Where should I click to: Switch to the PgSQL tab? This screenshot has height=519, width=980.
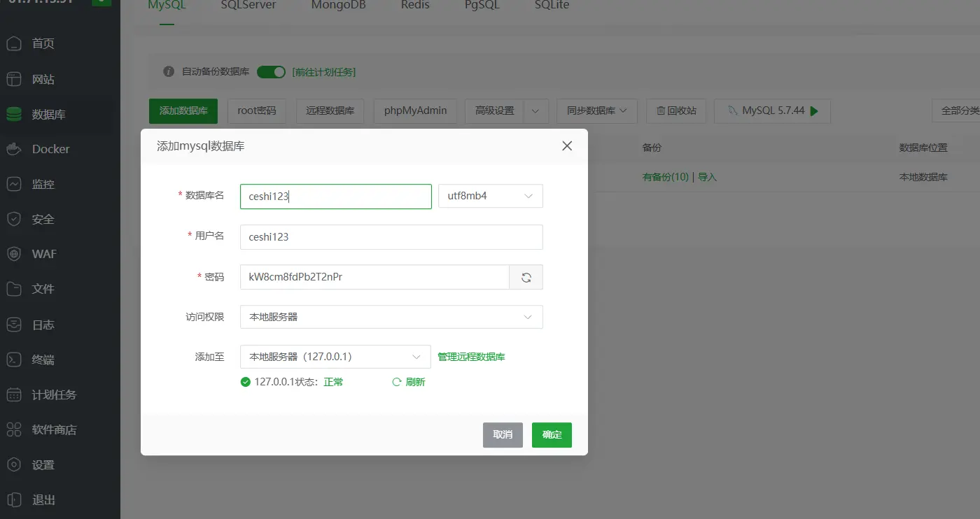[482, 6]
